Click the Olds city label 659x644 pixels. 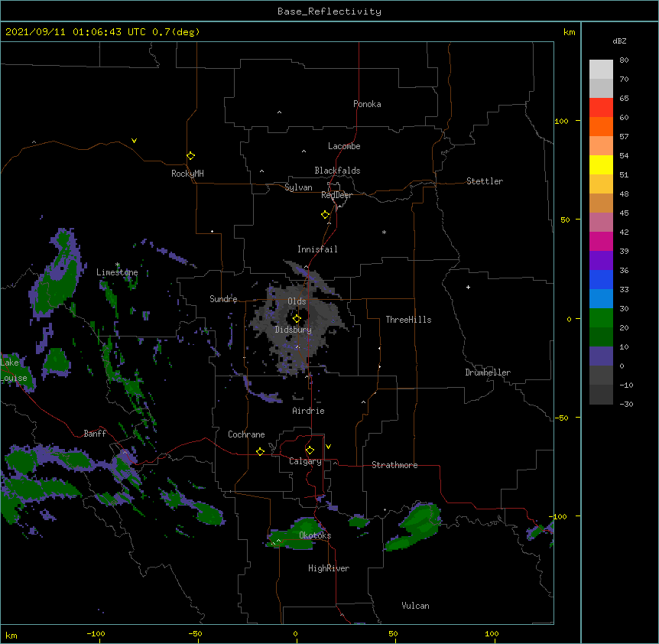tap(297, 301)
